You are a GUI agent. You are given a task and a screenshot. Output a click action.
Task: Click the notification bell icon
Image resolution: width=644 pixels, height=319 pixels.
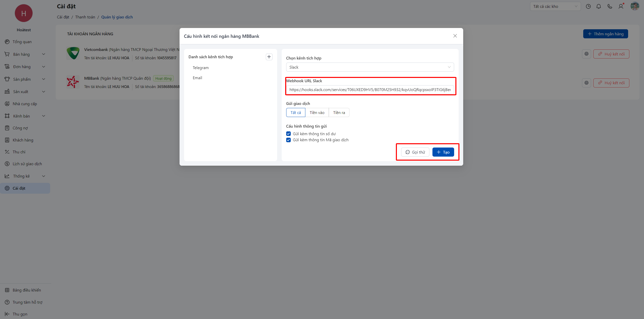(599, 7)
